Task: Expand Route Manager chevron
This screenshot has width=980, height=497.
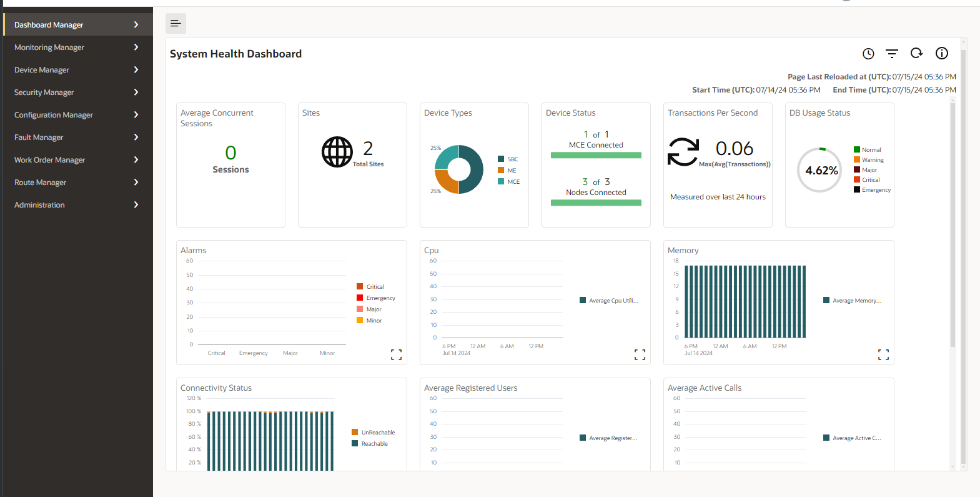Action: tap(136, 182)
